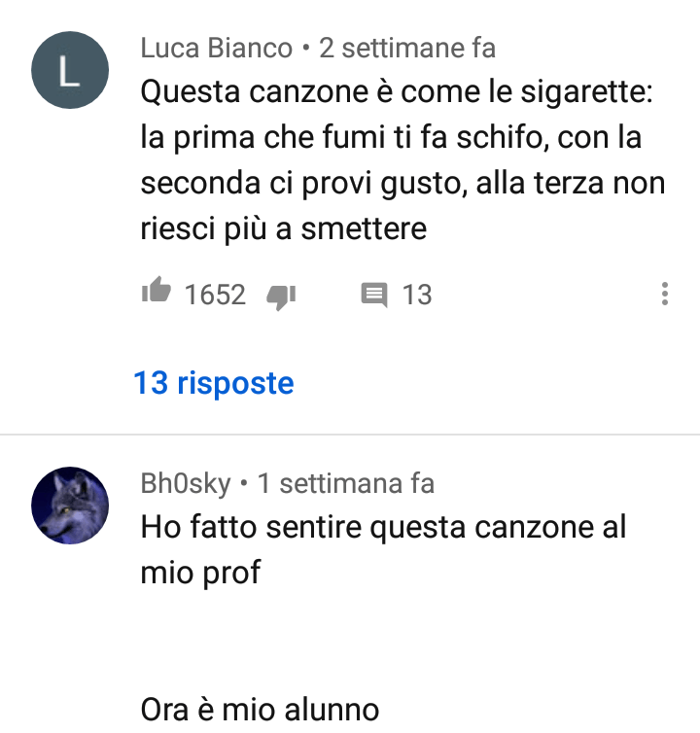The height and width of the screenshot is (733, 700).
Task: Select the "2 settimane fa" timestamp
Action: point(407,49)
